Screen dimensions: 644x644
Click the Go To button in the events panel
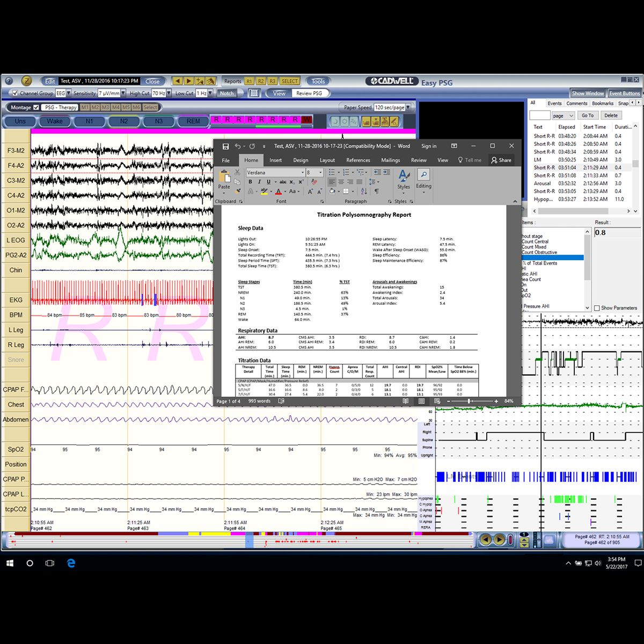588,115
